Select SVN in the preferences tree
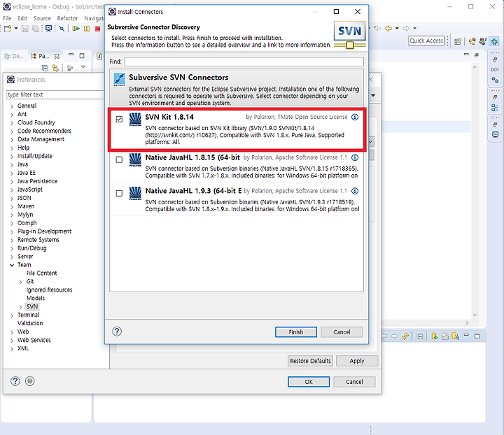Viewport: 504px width, 435px height. click(32, 306)
